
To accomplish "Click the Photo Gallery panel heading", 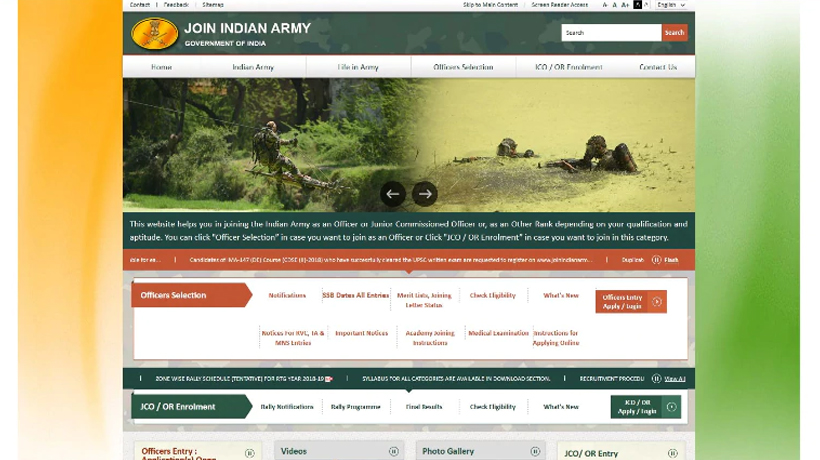I will point(448,451).
